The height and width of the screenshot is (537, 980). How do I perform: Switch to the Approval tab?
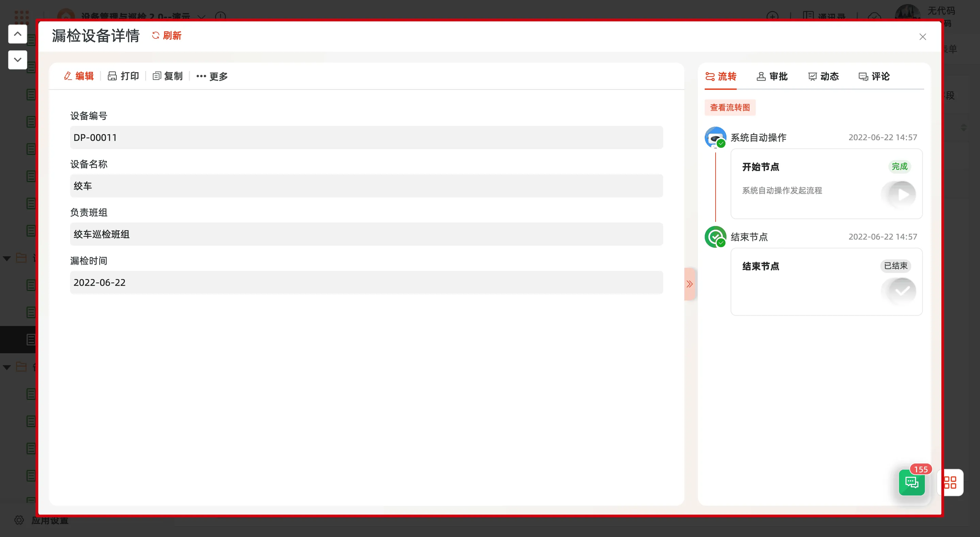click(772, 76)
